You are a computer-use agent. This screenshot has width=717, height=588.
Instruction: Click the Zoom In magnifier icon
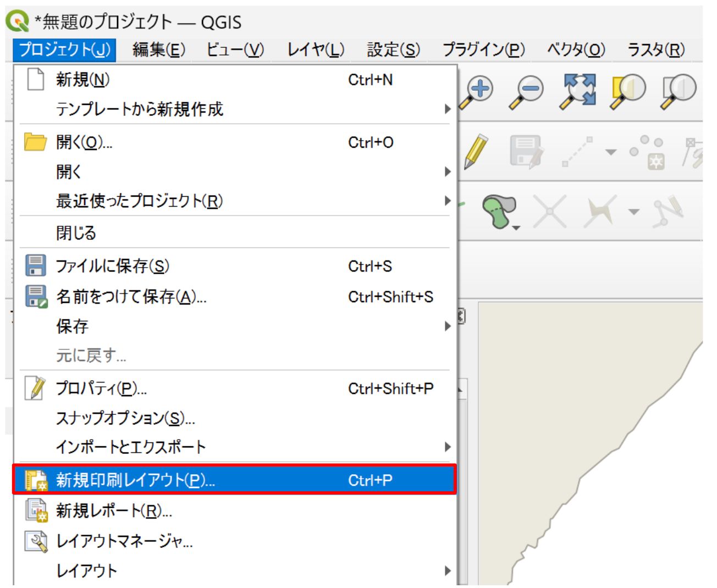tap(477, 91)
